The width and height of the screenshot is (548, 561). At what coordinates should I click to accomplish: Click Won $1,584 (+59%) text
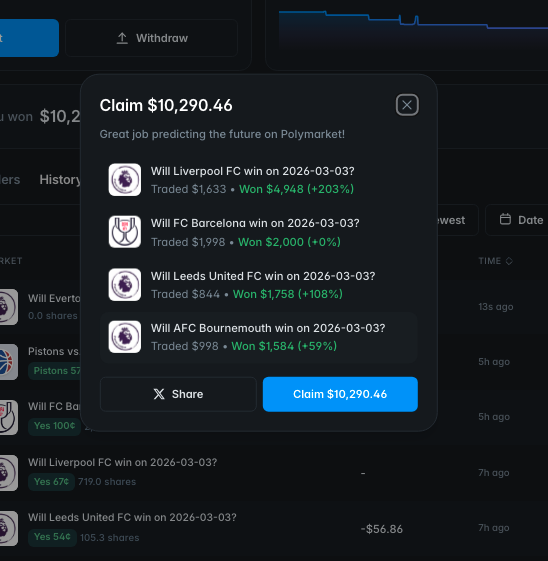click(x=284, y=346)
